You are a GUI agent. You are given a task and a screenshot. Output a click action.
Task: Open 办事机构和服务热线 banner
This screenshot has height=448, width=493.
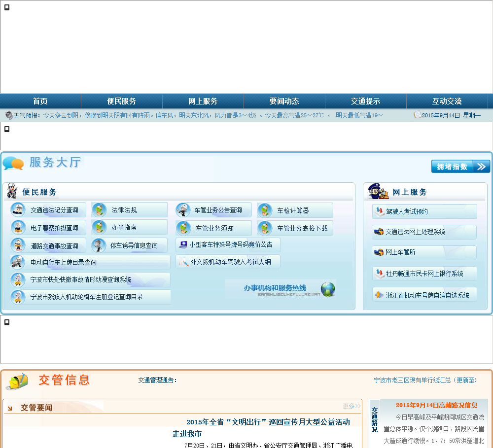pos(281,289)
